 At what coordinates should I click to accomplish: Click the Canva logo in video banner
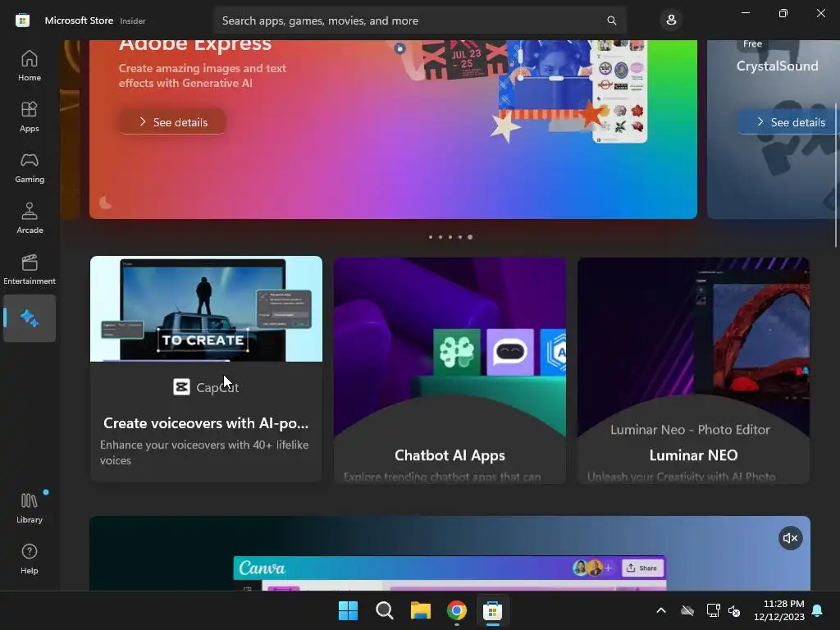(x=262, y=568)
